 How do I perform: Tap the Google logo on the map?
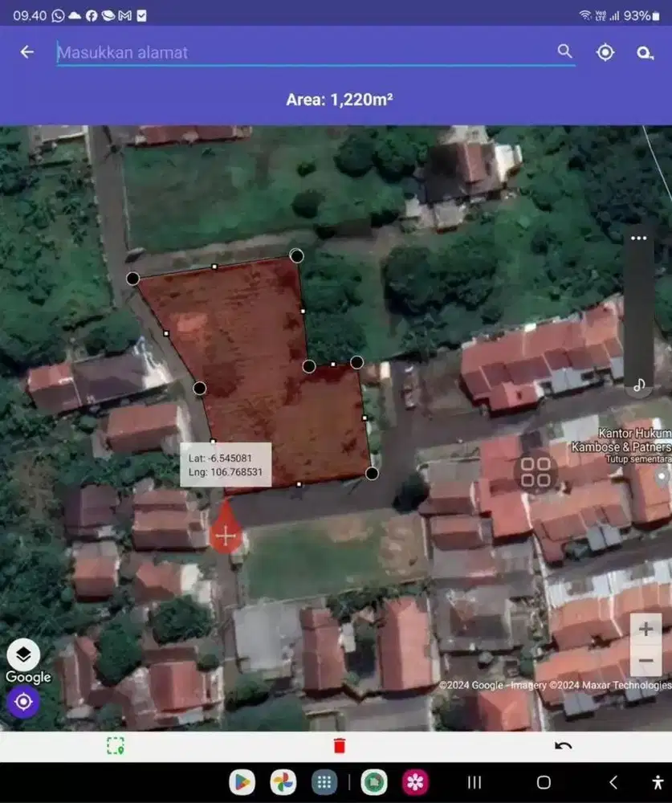(27, 677)
